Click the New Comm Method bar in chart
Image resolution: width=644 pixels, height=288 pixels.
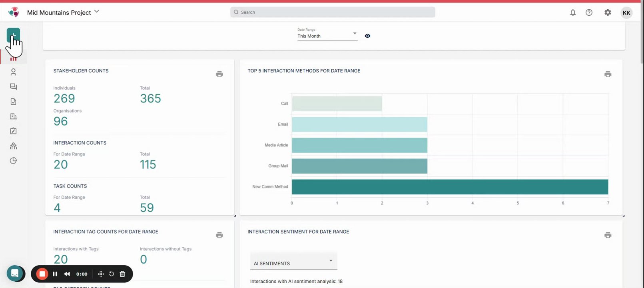point(450,187)
